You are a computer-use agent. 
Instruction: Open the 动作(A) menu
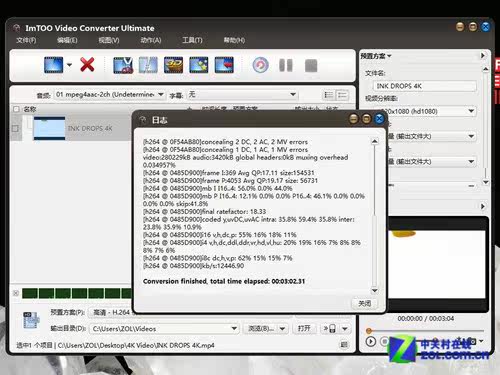(x=151, y=40)
